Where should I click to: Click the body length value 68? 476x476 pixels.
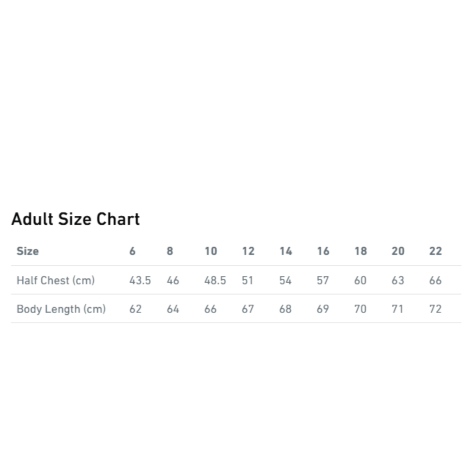tap(286, 309)
